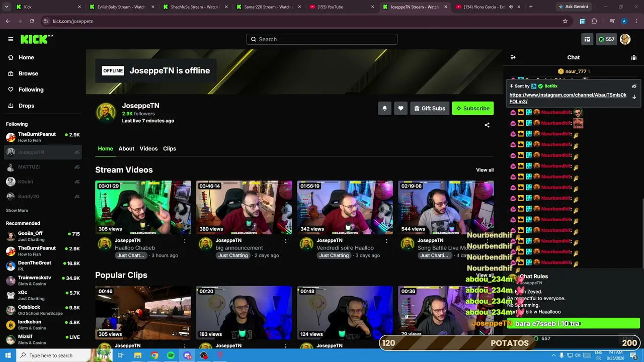Open the chat users list icon

[634, 57]
